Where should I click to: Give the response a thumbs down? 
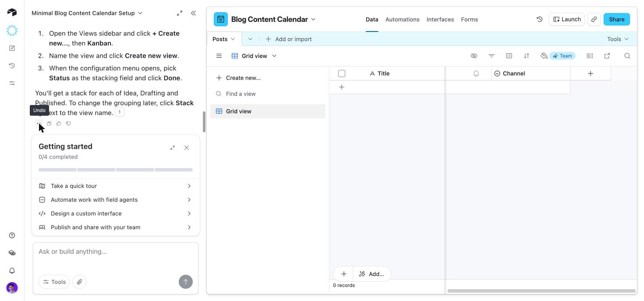pos(68,123)
